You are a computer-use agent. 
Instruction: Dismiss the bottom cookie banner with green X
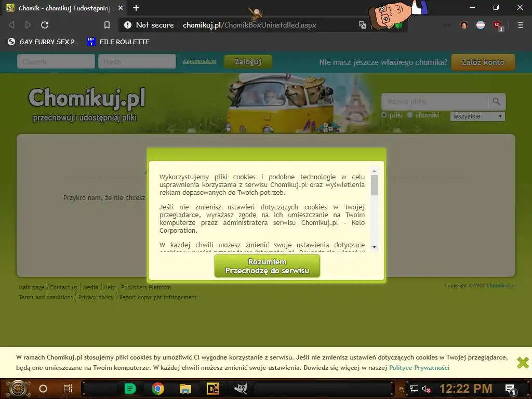coord(523,362)
